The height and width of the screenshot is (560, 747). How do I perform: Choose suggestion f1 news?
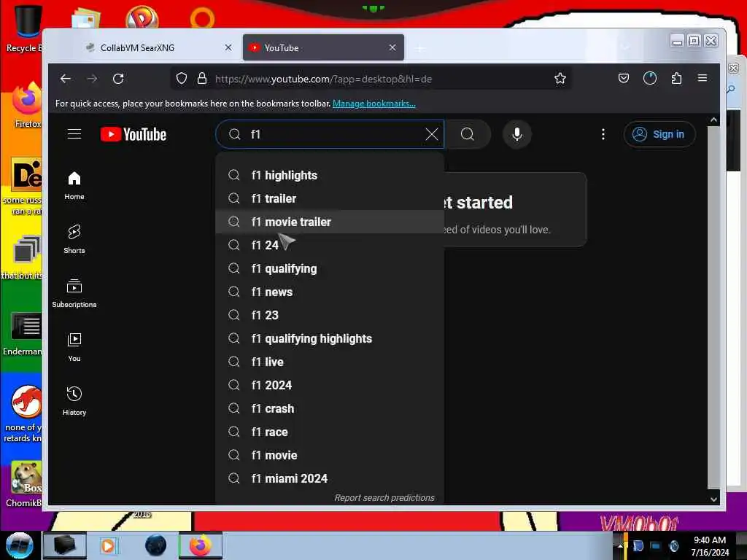pos(330,292)
